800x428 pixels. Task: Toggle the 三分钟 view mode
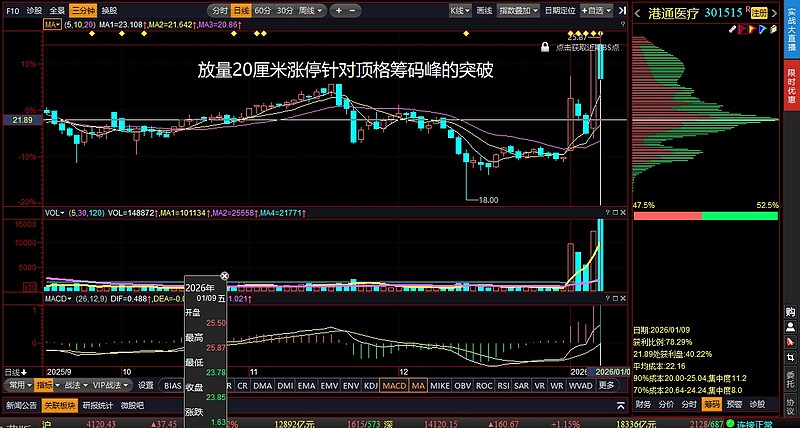click(83, 10)
